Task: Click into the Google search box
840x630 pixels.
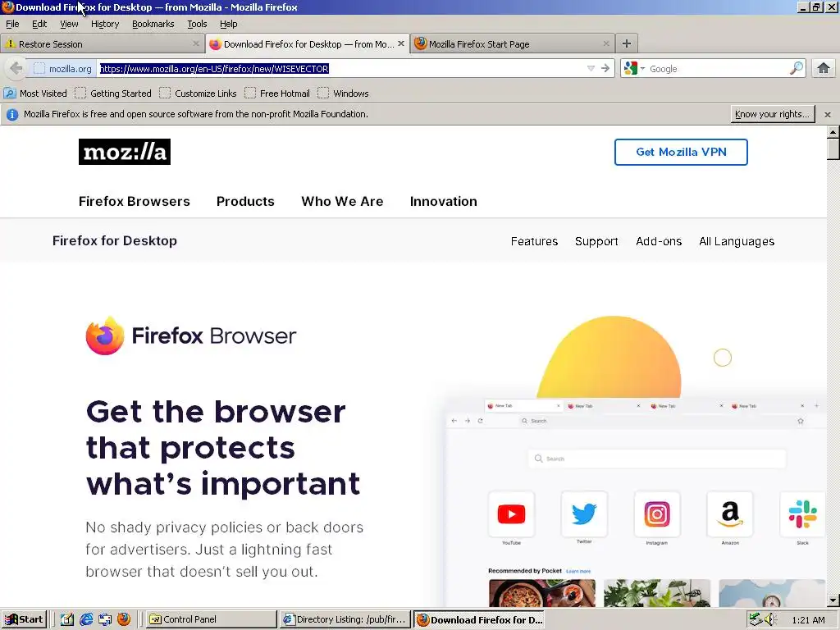Action: [x=718, y=69]
